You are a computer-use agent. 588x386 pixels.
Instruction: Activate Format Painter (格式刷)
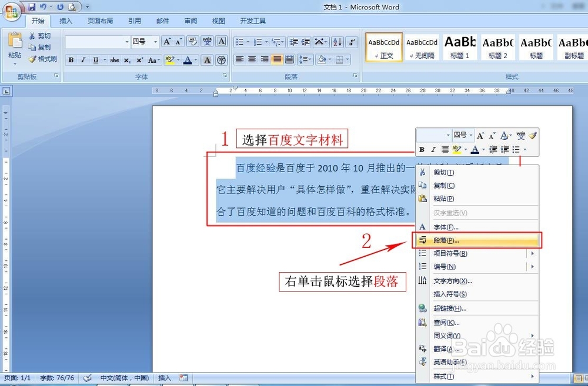[43, 59]
